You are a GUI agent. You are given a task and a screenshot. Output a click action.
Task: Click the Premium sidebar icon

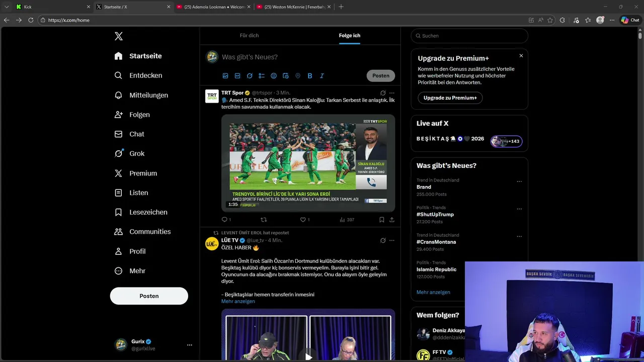pos(118,173)
